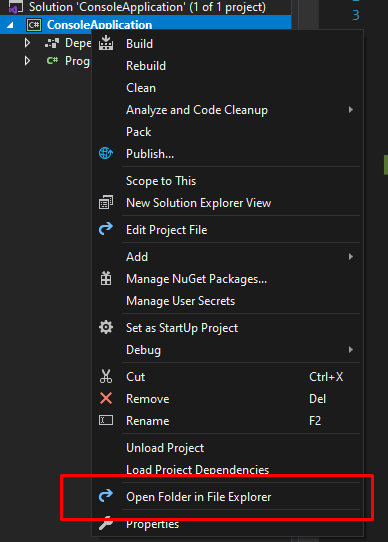Image resolution: width=388 pixels, height=542 pixels.
Task: Click the Build icon in context menu
Action: pyautogui.click(x=106, y=44)
